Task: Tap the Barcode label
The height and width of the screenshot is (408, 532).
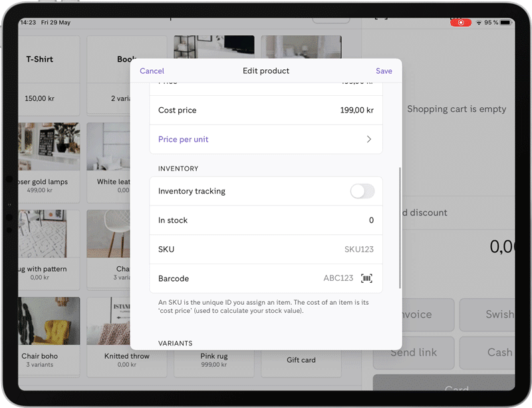Action: pos(174,279)
